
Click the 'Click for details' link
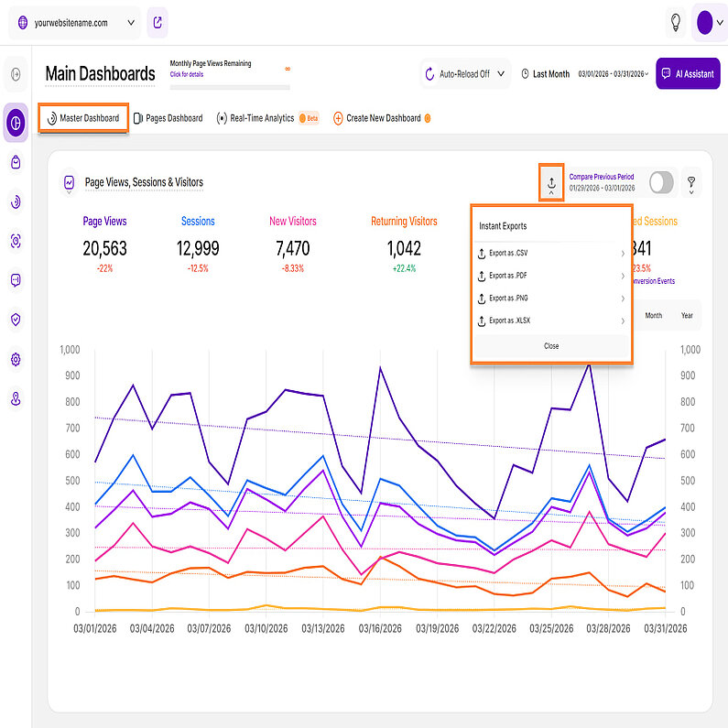pyautogui.click(x=186, y=74)
